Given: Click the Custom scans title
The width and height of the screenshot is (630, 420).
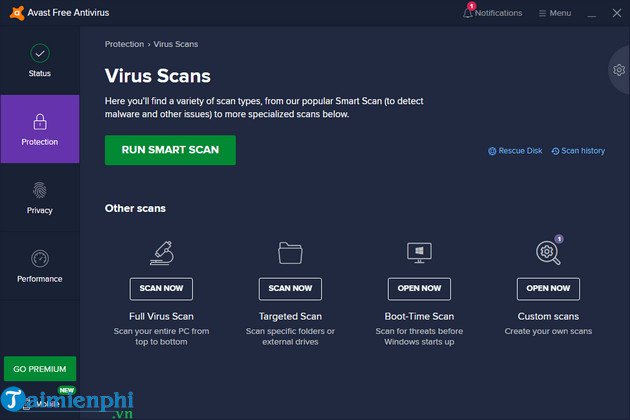Looking at the screenshot, I should [x=548, y=316].
